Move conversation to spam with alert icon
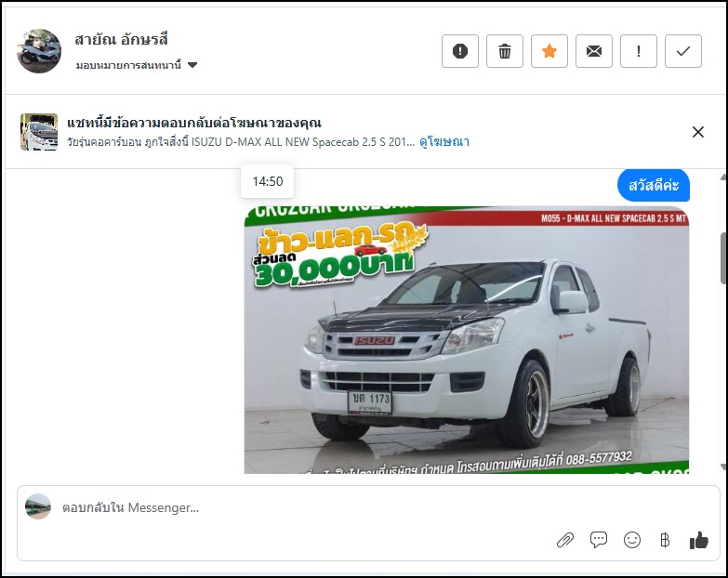728x578 pixels. coord(460,51)
